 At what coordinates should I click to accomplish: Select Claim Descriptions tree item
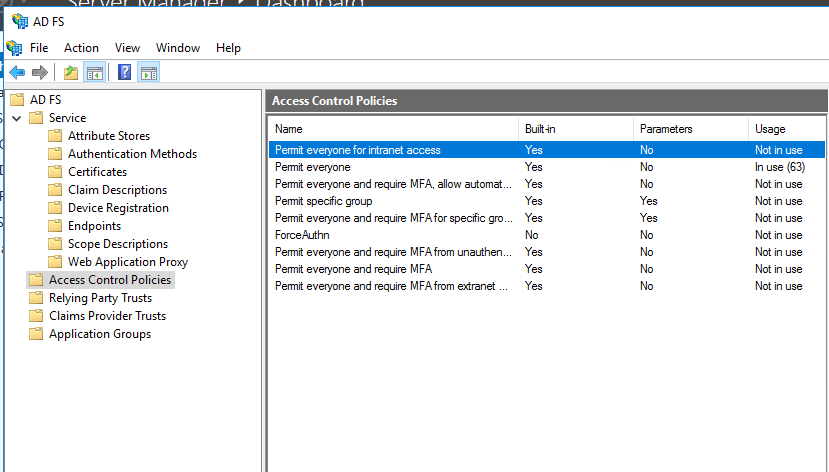117,190
